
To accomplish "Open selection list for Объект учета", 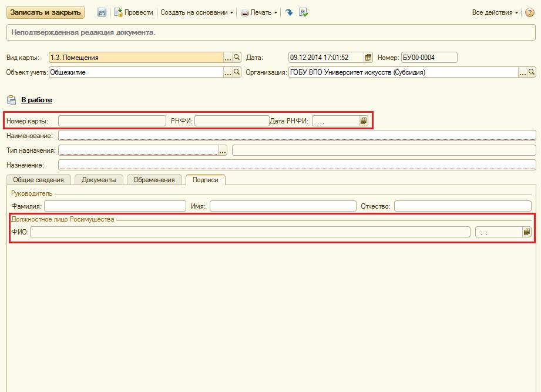I will pyautogui.click(x=228, y=72).
